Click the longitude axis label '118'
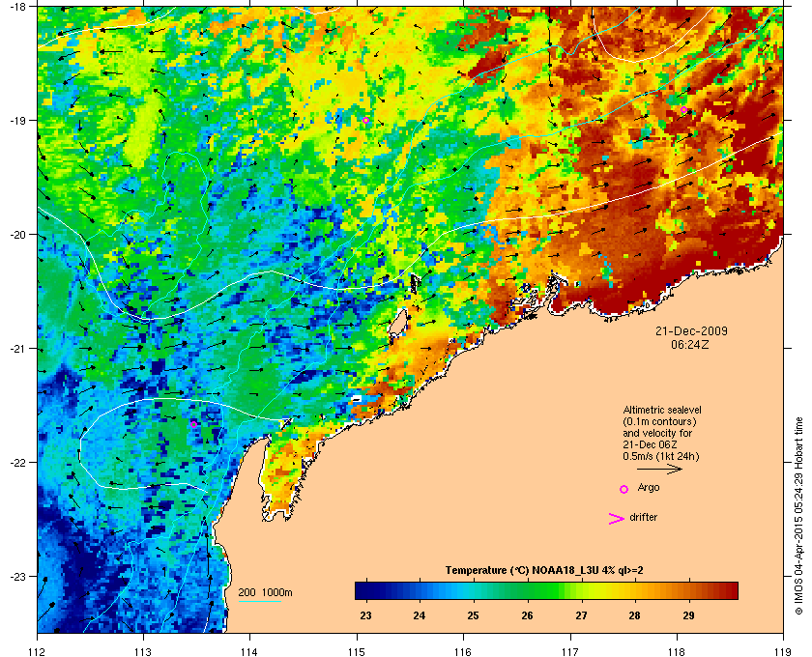This screenshot has height=657, width=812. coord(677,652)
